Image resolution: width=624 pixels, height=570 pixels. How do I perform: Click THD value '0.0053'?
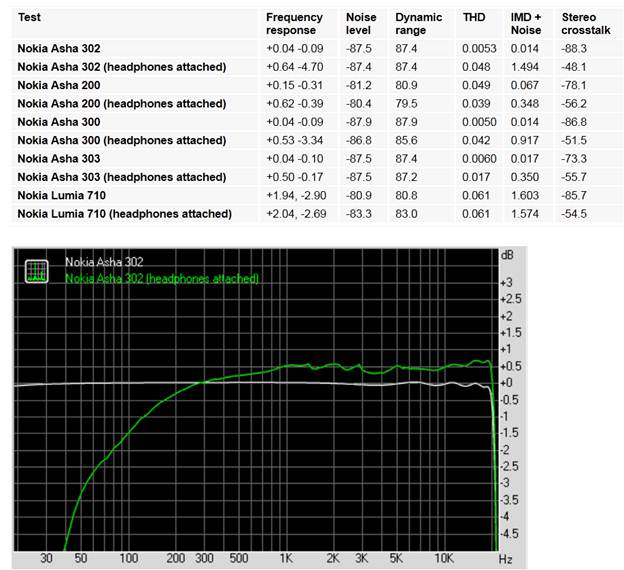pos(479,49)
